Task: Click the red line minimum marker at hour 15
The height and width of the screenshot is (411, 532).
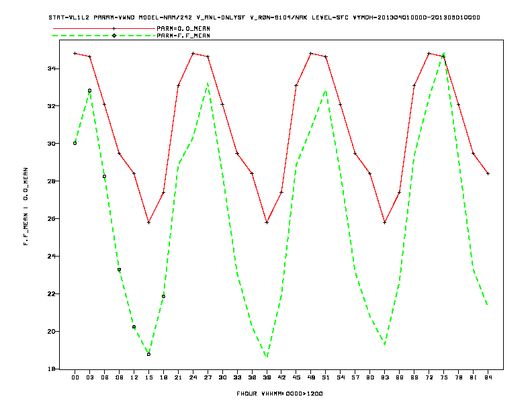Action: click(x=148, y=223)
